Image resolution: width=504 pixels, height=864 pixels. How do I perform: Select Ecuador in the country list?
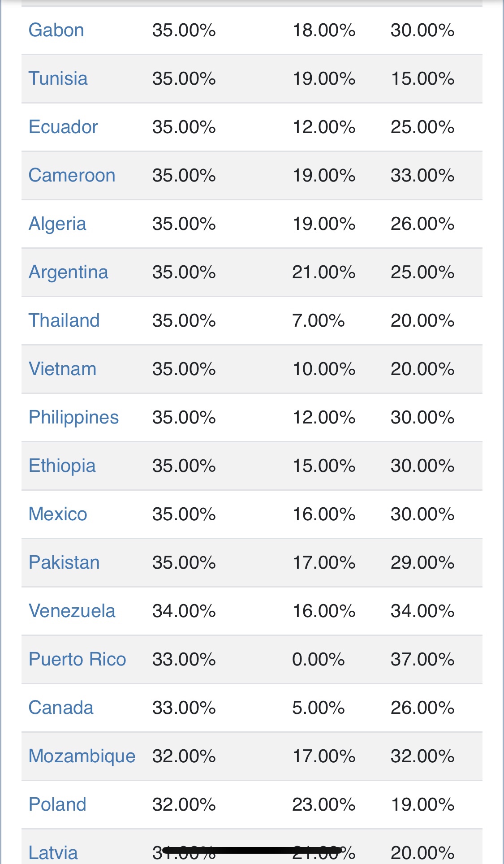click(63, 127)
